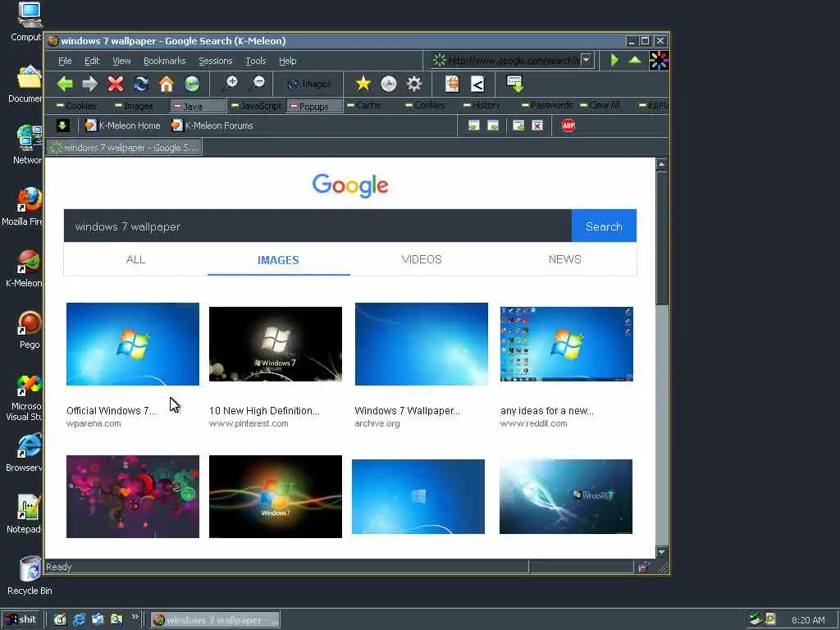Screen dimensions: 840x630
Task: Go forward with the gray right arrow
Action: [90, 84]
